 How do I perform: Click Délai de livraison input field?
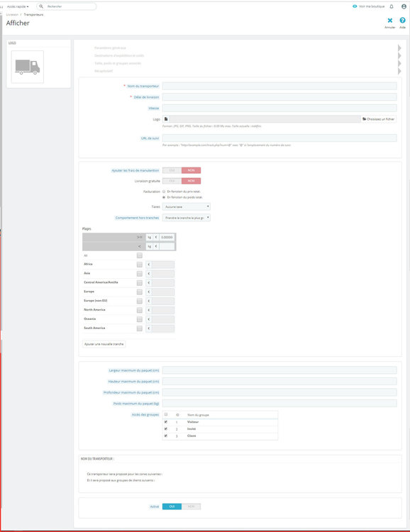coord(279,97)
